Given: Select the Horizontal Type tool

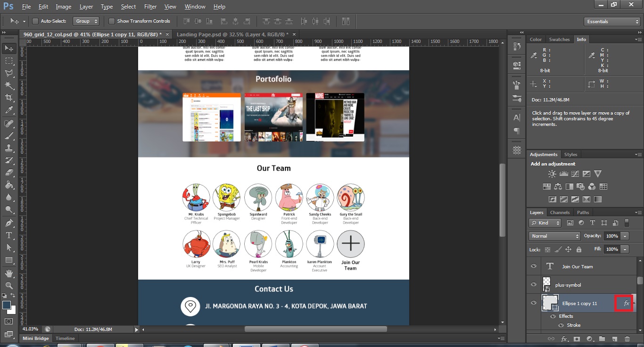Looking at the screenshot, I should [x=9, y=235].
